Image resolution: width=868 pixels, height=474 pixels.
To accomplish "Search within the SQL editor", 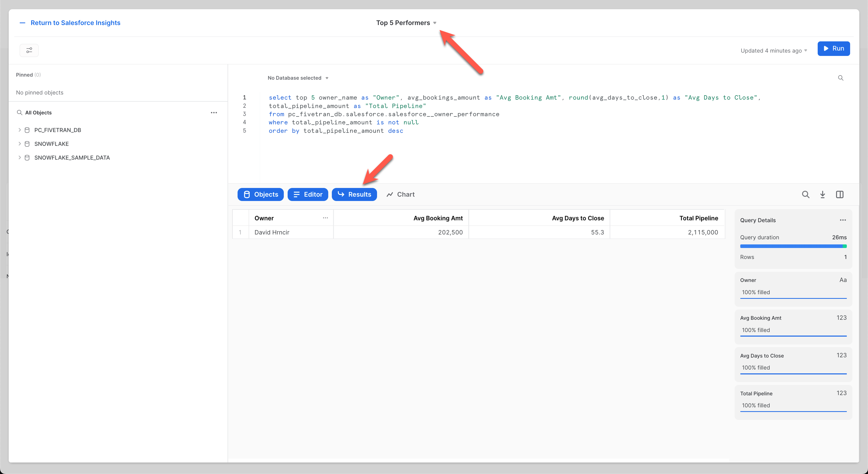I will click(x=841, y=78).
